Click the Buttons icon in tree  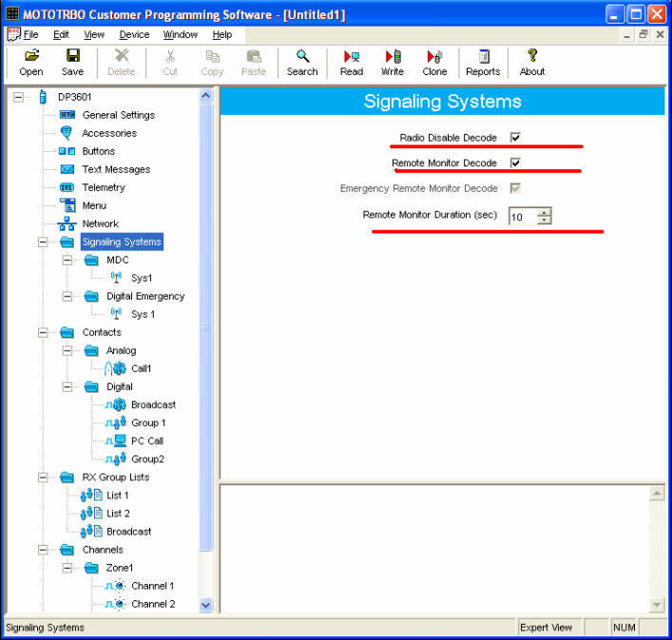click(67, 151)
